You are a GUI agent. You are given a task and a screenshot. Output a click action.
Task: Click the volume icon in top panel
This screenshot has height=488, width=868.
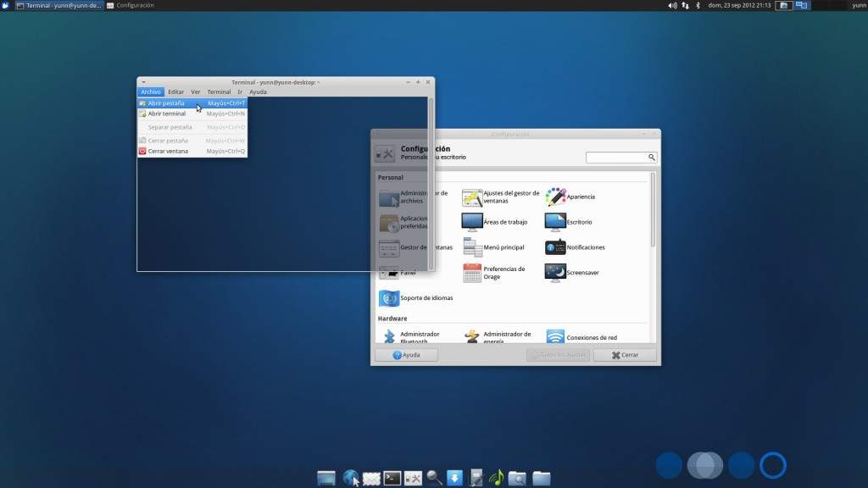click(x=672, y=6)
